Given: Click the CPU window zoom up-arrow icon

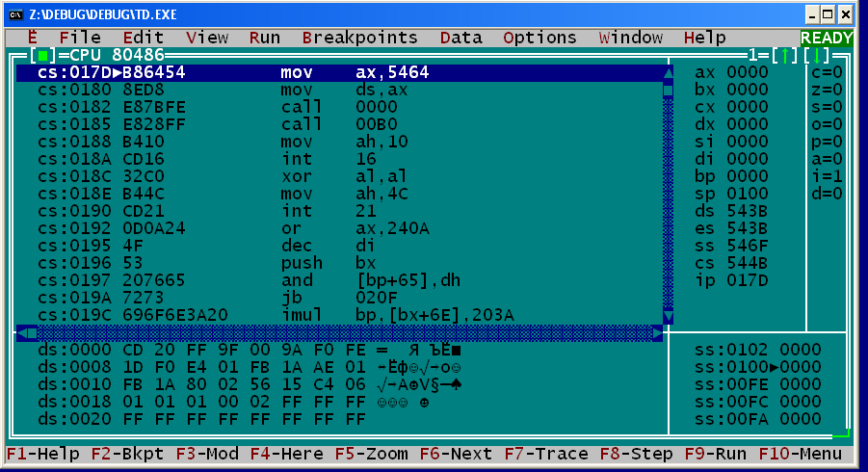Looking at the screenshot, I should click(784, 55).
